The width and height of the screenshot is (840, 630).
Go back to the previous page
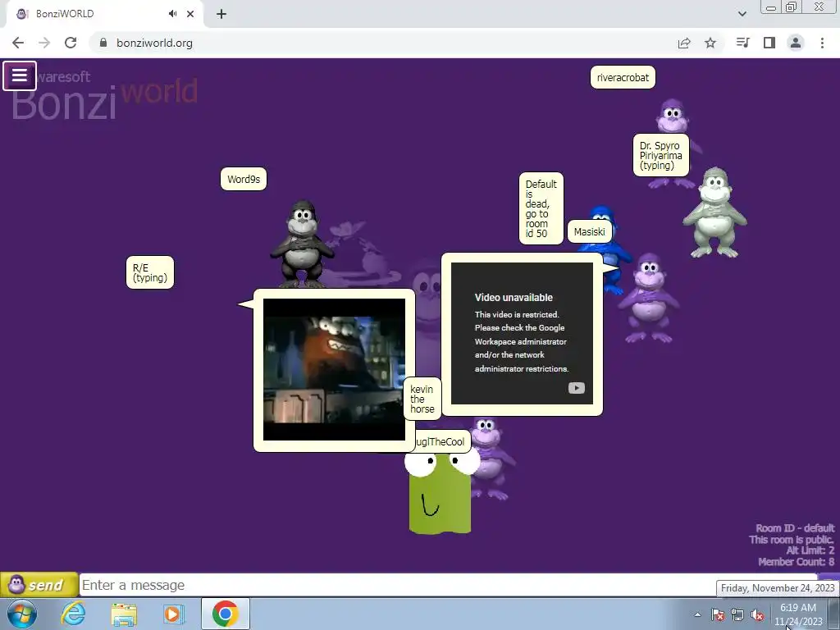tap(18, 43)
